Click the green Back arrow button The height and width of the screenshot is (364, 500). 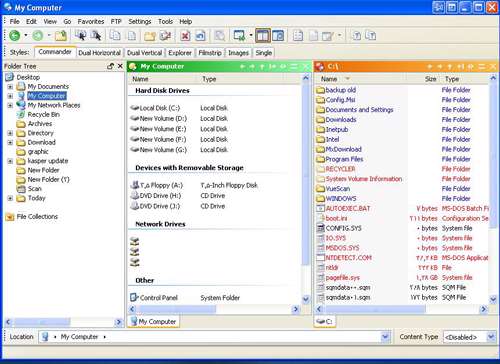pos(14,36)
